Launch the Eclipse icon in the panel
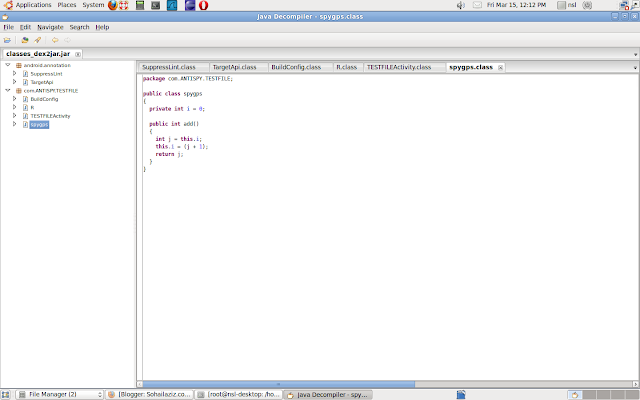The height and width of the screenshot is (400, 640). click(190, 5)
